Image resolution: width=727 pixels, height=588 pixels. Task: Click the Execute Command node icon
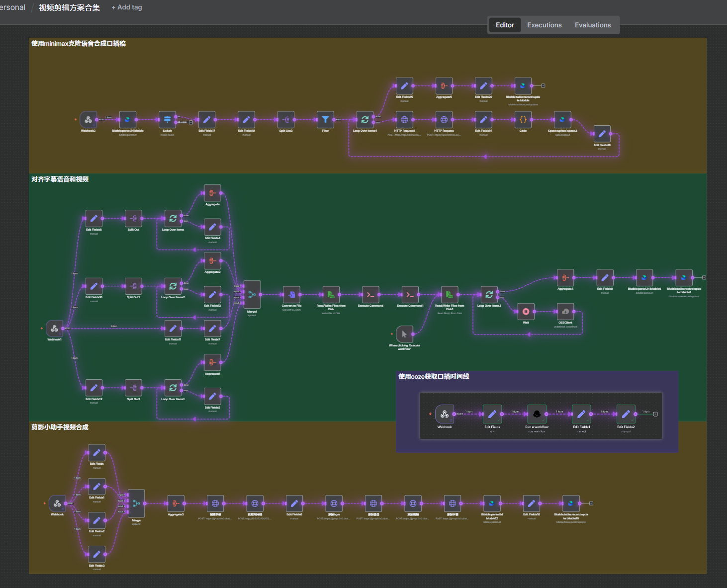click(370, 295)
